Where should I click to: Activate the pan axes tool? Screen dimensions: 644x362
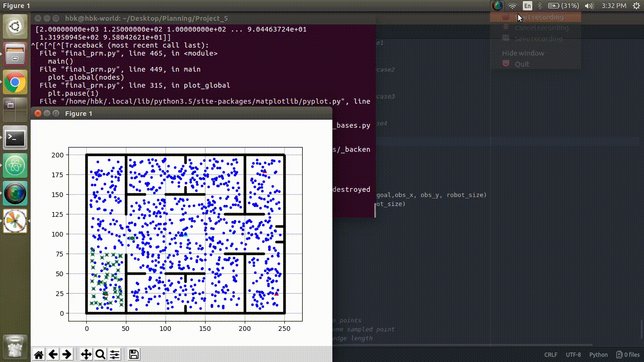pos(86,354)
